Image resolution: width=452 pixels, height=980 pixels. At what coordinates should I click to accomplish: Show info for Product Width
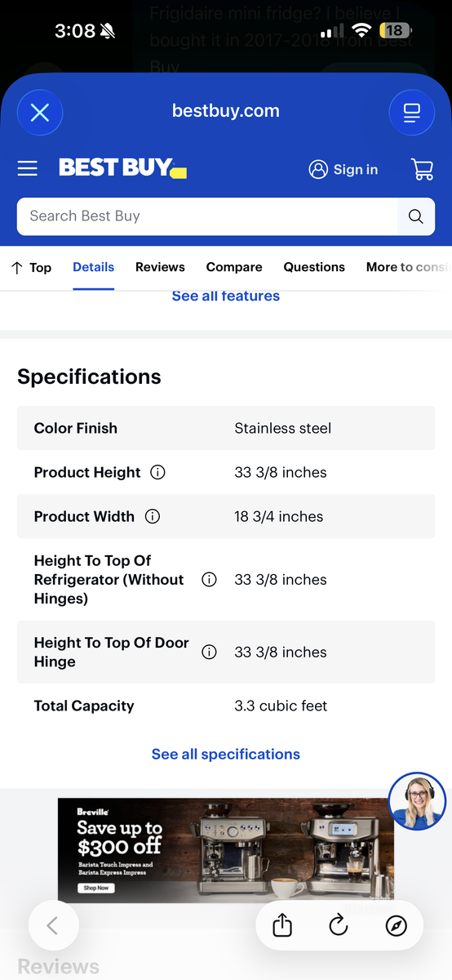pyautogui.click(x=153, y=516)
